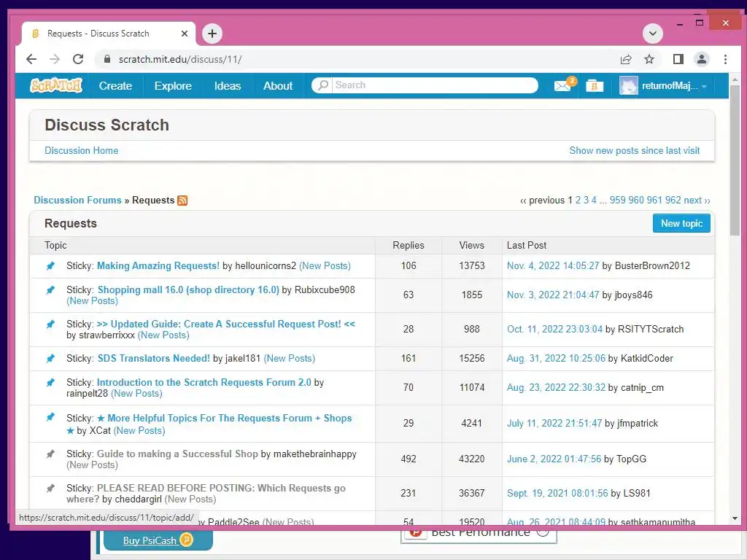Click pin icon of Introduction to Scratch Requests Forum
Image resolution: width=747 pixels, height=560 pixels.
[50, 382]
